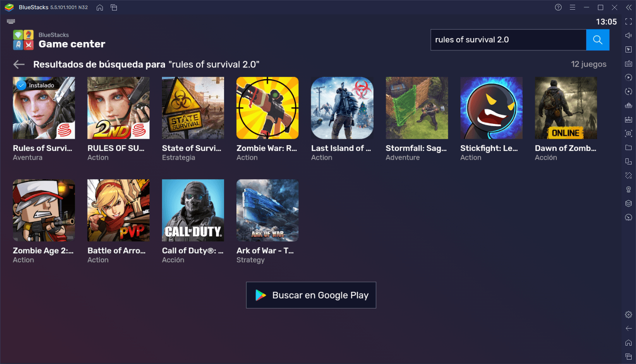This screenshot has width=636, height=364.
Task: Click the keyboard indicator icon top left
Action: [11, 21]
